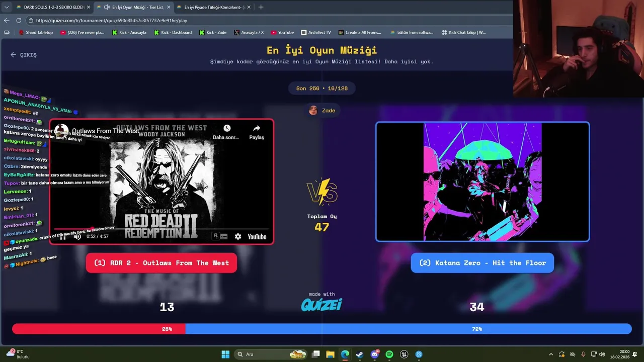644x362 pixels.
Task: Open the Kick - Dashboard bookmark
Action: pyautogui.click(x=173, y=33)
